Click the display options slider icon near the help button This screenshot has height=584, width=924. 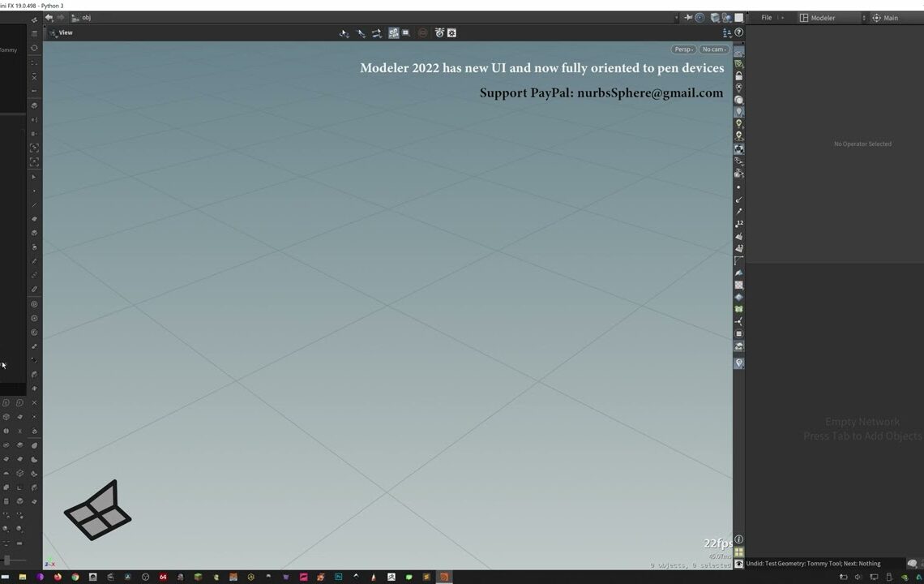click(727, 32)
